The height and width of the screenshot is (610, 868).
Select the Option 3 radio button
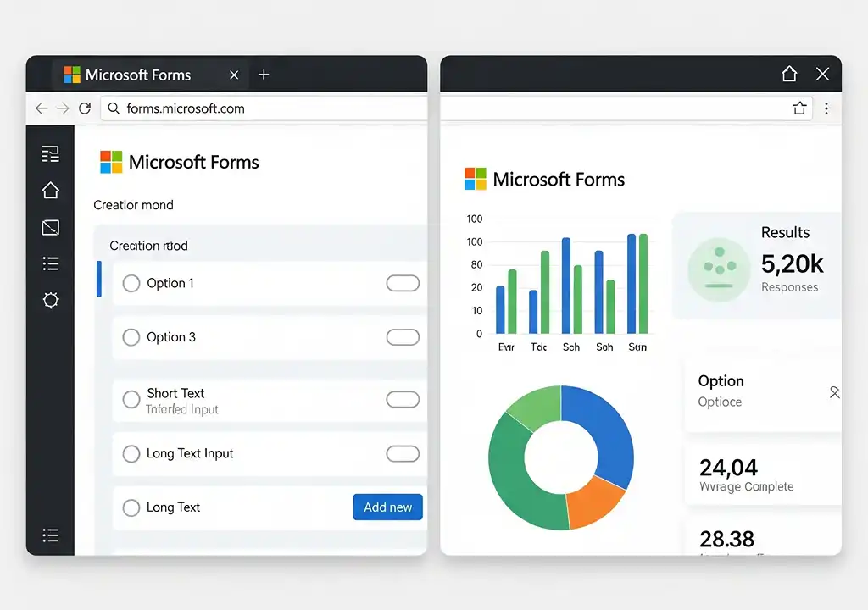(x=131, y=337)
